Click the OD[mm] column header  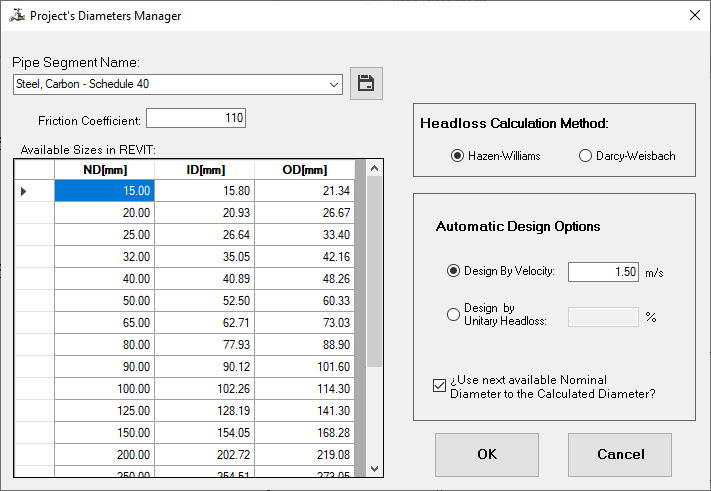click(305, 170)
